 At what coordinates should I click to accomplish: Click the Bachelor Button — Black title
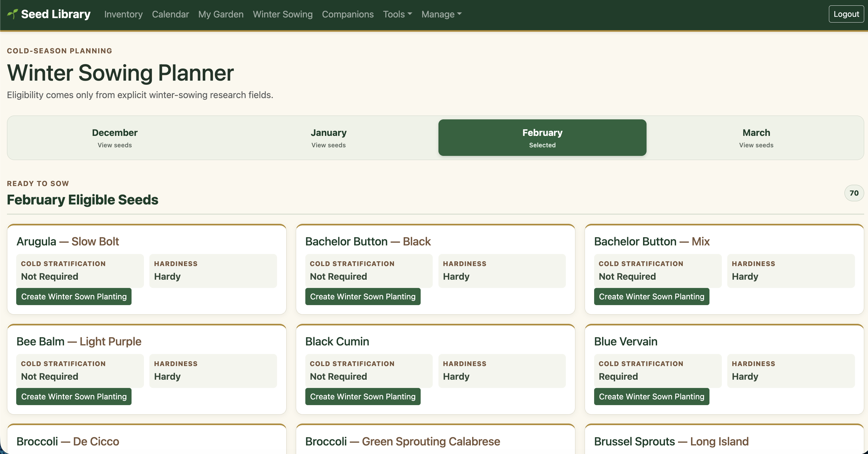coord(368,242)
